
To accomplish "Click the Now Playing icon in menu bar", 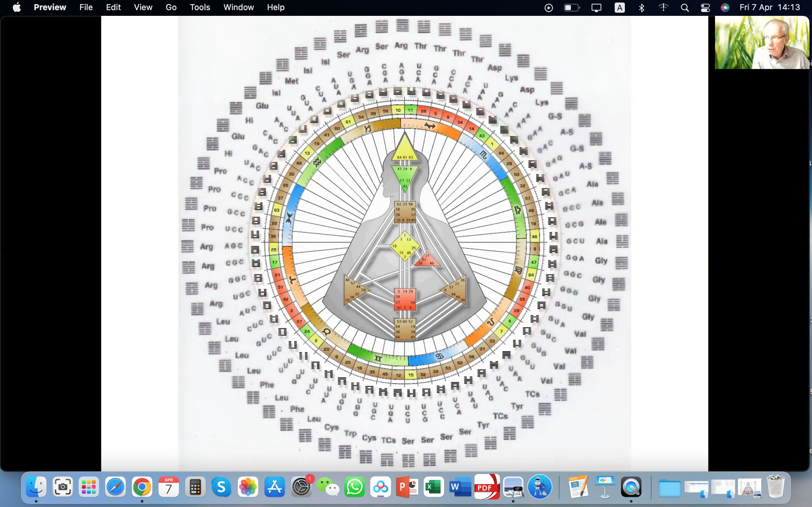I will [549, 7].
